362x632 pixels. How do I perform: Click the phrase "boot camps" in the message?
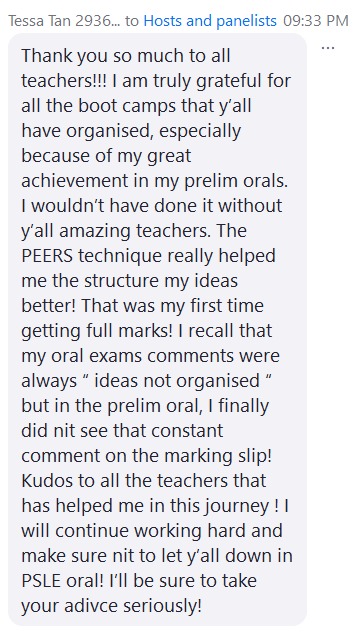(127, 106)
